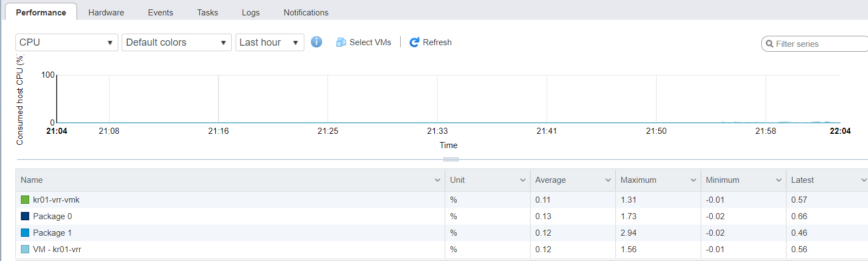Expand the Name column menu arrow
The width and height of the screenshot is (868, 261).
pyautogui.click(x=438, y=180)
